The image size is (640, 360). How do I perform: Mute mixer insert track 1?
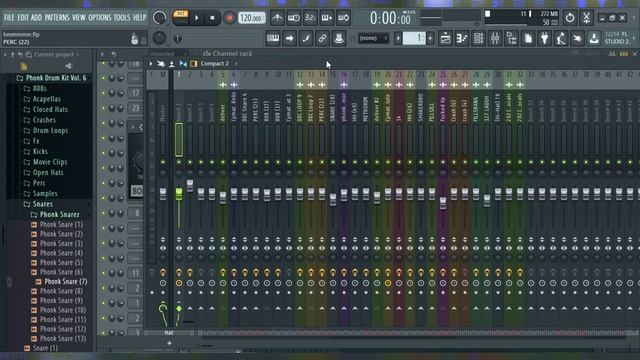[179, 162]
